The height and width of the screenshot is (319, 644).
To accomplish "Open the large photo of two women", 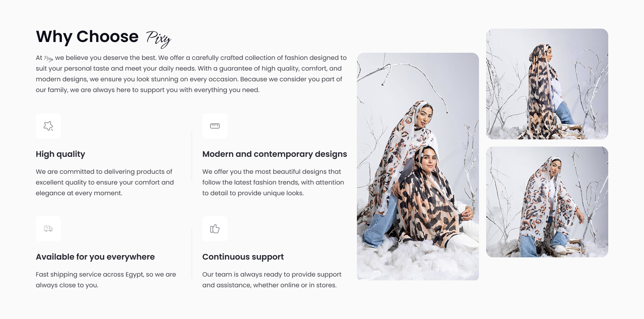I will pos(418,167).
